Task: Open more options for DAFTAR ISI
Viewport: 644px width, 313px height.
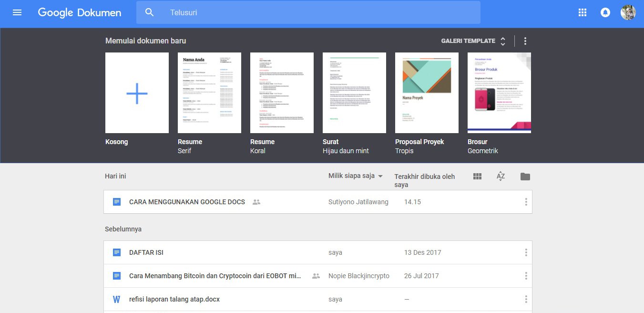Action: tap(526, 252)
